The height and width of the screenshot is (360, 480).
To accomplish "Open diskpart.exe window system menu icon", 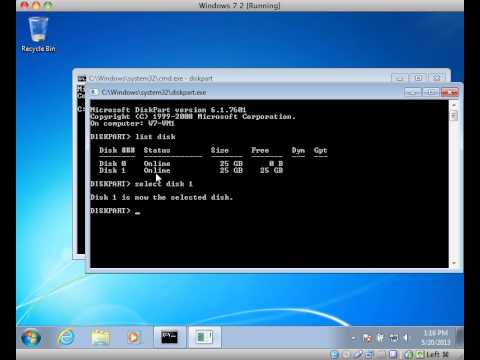I will click(94, 92).
